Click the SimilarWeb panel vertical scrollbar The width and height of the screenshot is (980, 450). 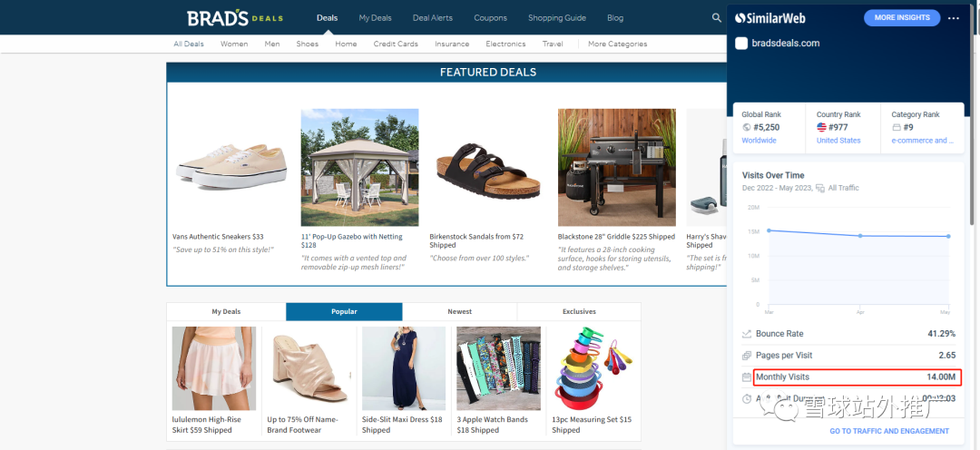pos(971,115)
